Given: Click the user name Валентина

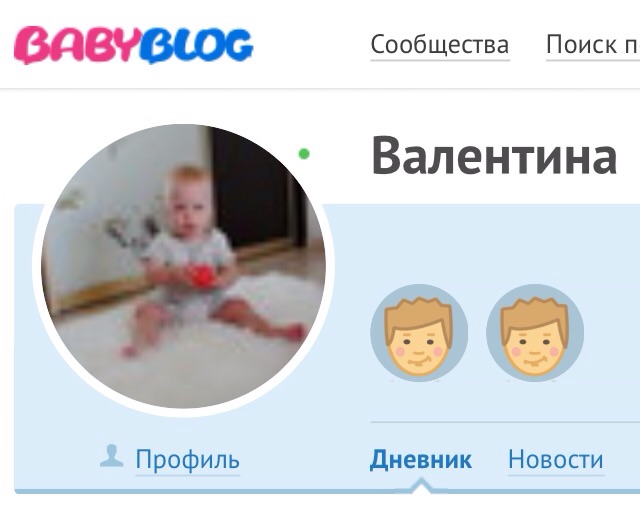Looking at the screenshot, I should [494, 156].
